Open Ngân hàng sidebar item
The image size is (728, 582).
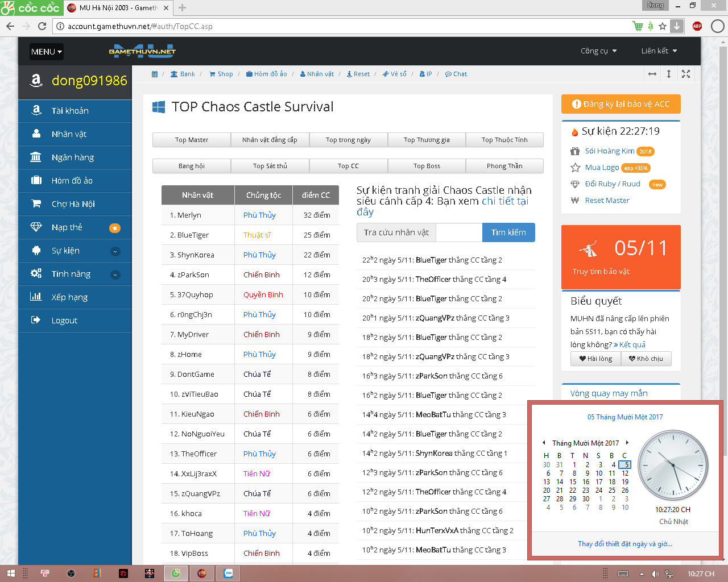[73, 157]
